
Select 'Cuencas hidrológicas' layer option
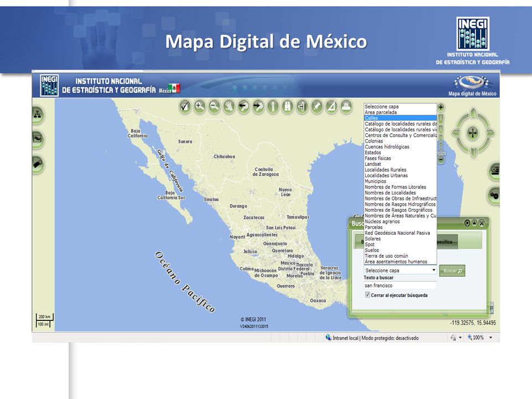pos(400,147)
